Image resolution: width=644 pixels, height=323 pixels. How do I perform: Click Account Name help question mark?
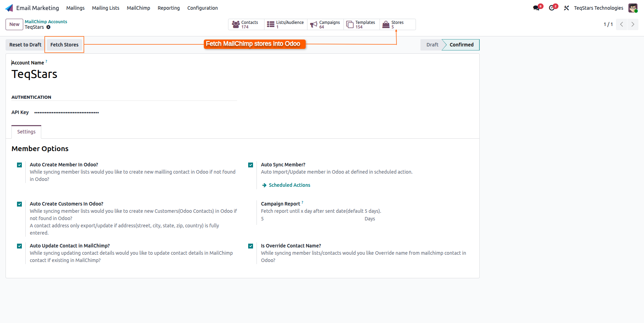pyautogui.click(x=46, y=61)
